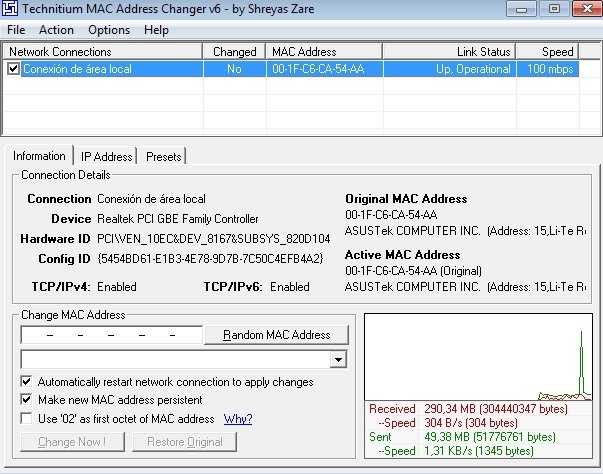Viewport: 603px width, 474px height.
Task: Toggle Make new MAC address persistent
Action: point(26,399)
